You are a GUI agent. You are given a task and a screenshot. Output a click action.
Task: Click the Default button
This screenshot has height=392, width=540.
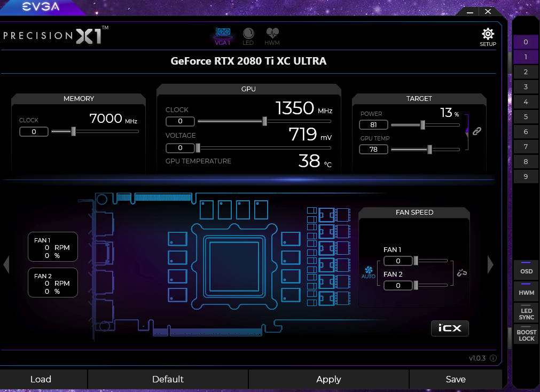click(x=168, y=379)
